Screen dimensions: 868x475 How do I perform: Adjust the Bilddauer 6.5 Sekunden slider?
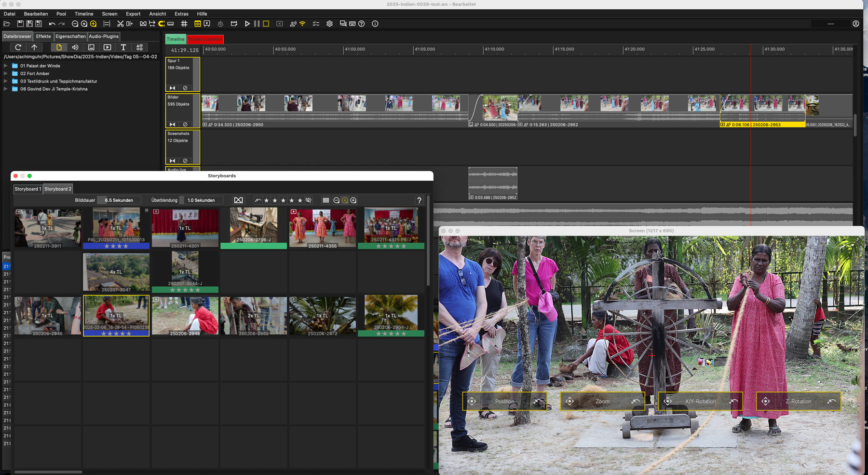(119, 200)
